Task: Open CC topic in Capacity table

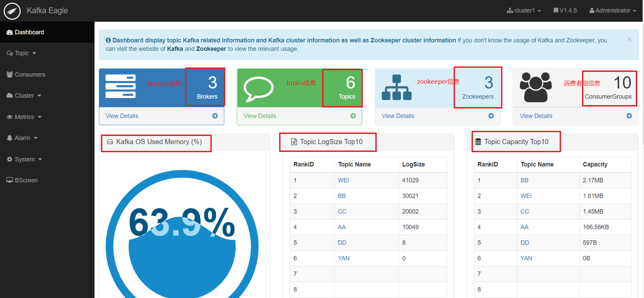Action: (x=525, y=212)
